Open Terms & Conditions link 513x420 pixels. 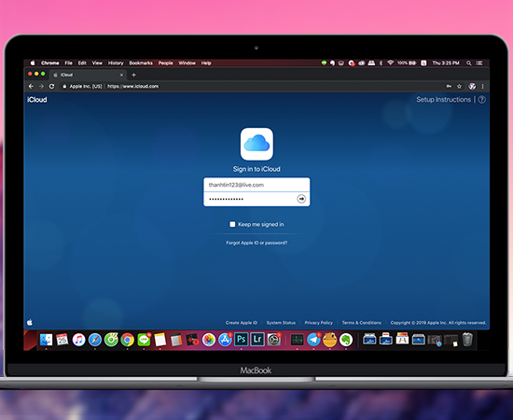coord(362,322)
